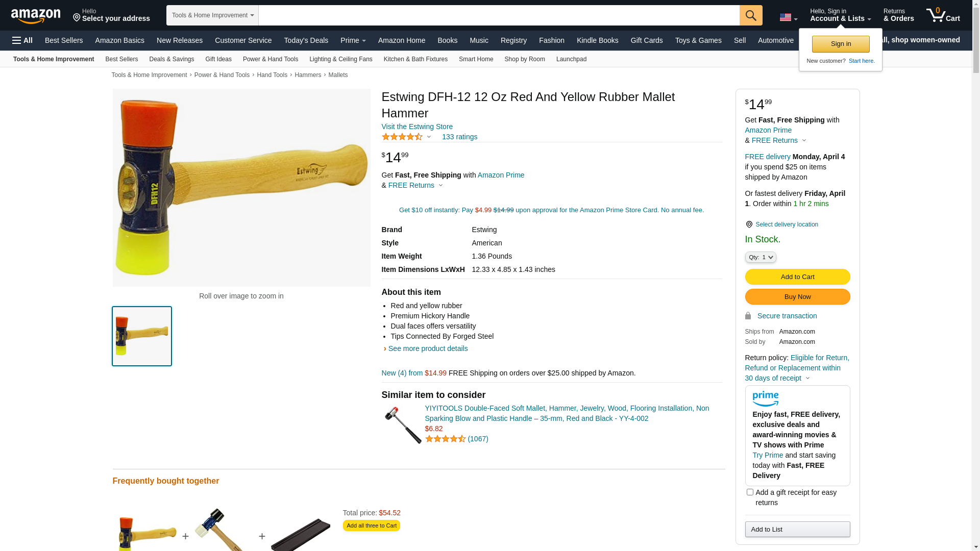Open the shopping cart icon

[x=943, y=15]
